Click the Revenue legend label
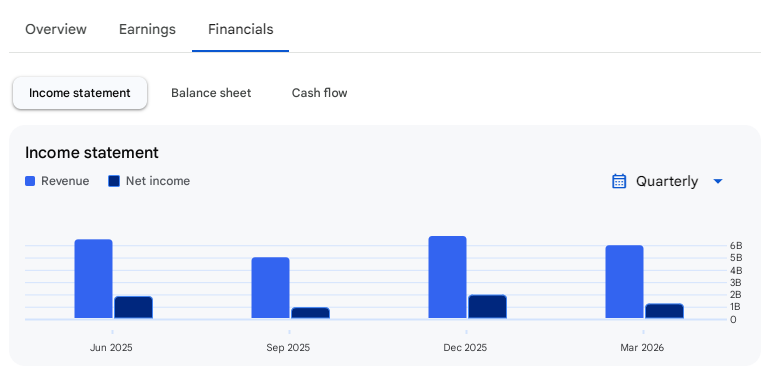 [x=65, y=181]
